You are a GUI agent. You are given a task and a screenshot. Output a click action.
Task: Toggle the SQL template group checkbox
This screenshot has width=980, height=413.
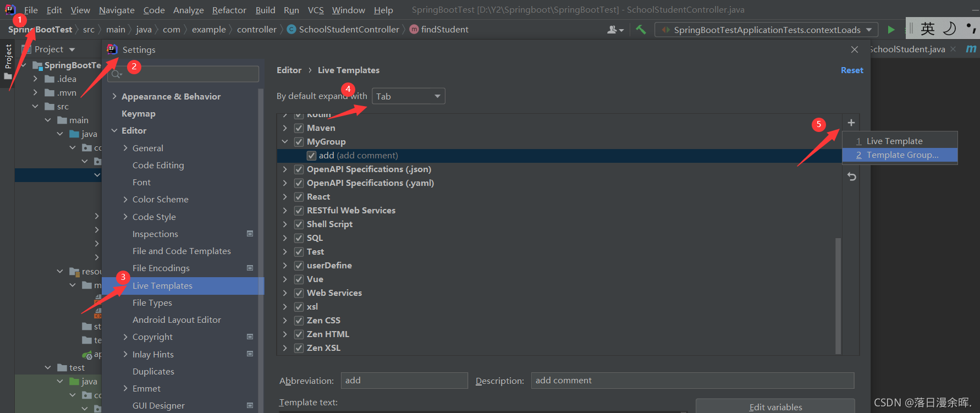click(299, 238)
